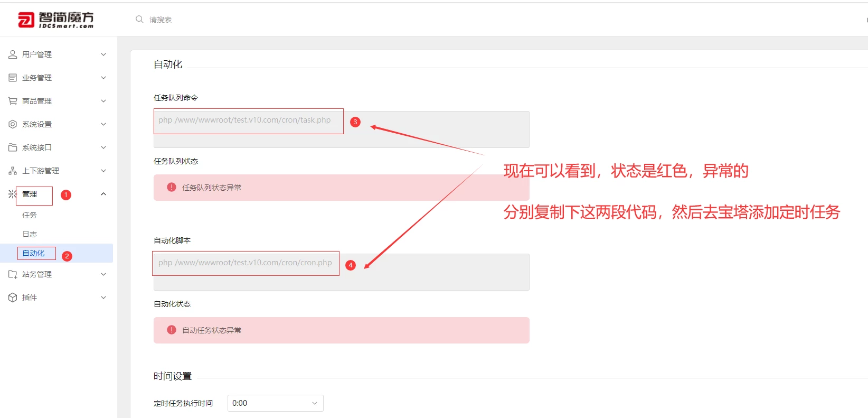868x418 pixels.
Task: Open the 日志 submenu item
Action: [30, 234]
